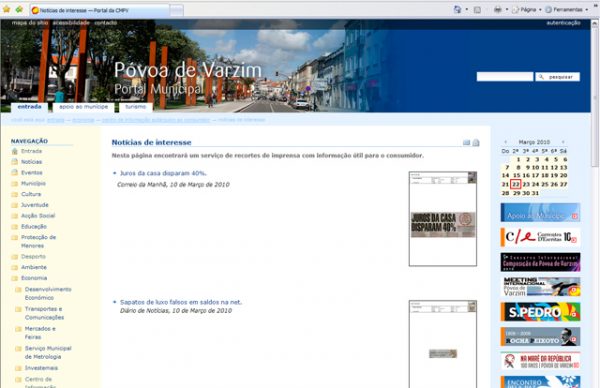Image resolution: width=600 pixels, height=388 pixels.
Task: Open Acção Social folder in navigation
Action: coord(38,215)
